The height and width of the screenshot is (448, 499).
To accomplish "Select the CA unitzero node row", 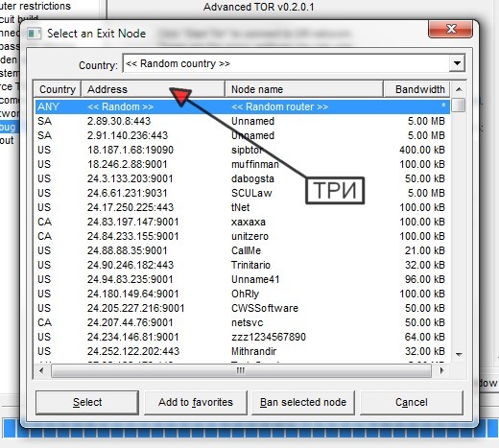I will click(243, 236).
